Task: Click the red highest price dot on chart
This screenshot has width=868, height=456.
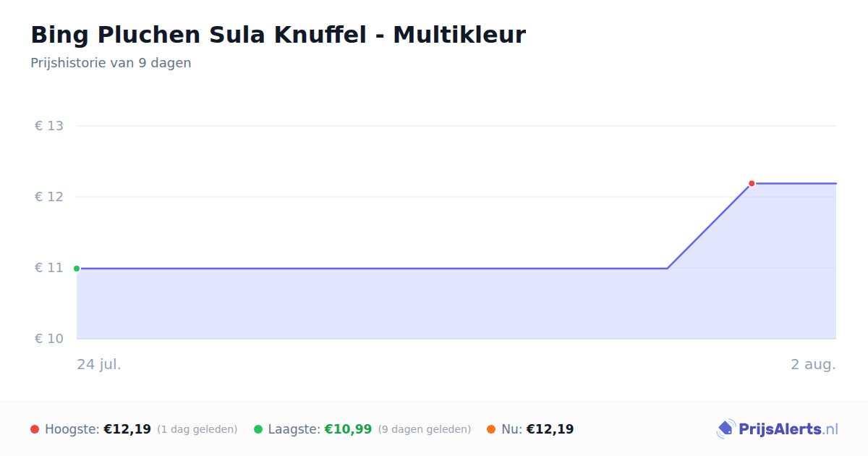Action: (752, 183)
